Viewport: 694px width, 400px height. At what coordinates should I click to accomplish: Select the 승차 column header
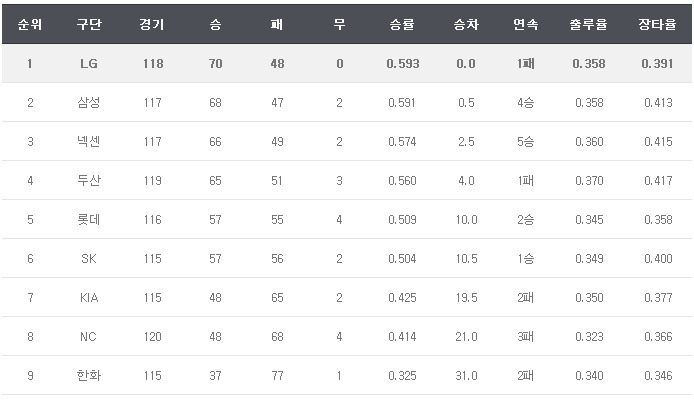pos(465,24)
